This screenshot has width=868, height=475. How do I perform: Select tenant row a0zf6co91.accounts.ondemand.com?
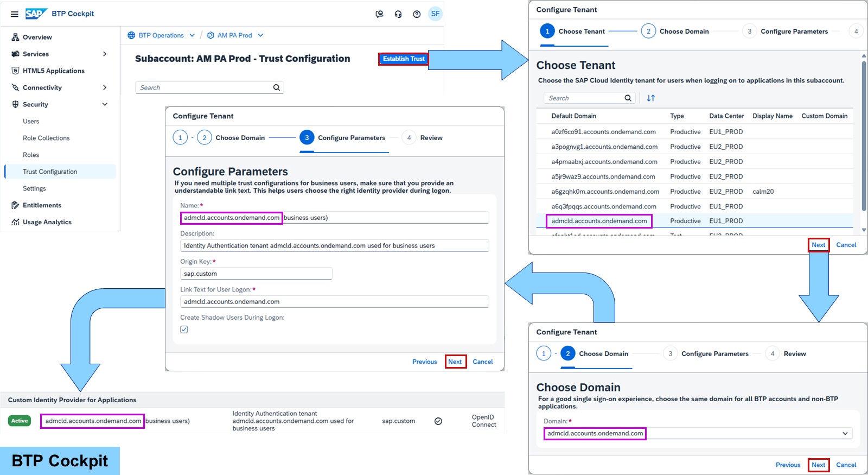(x=694, y=132)
